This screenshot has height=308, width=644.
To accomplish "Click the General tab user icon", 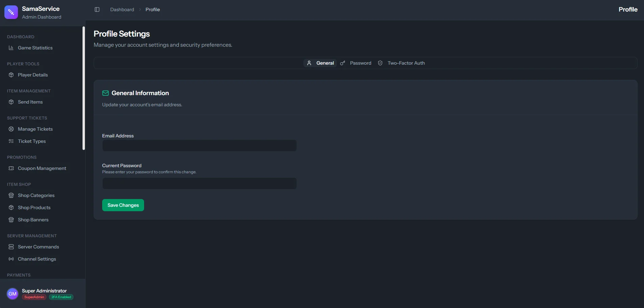I will click(x=309, y=63).
